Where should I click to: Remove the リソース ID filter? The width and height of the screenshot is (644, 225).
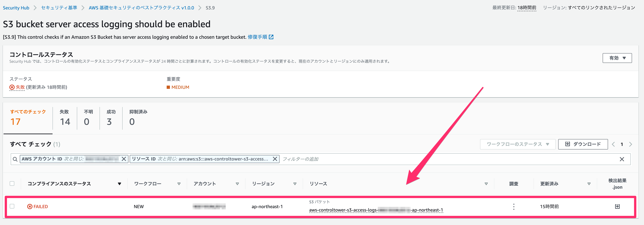[x=275, y=159]
